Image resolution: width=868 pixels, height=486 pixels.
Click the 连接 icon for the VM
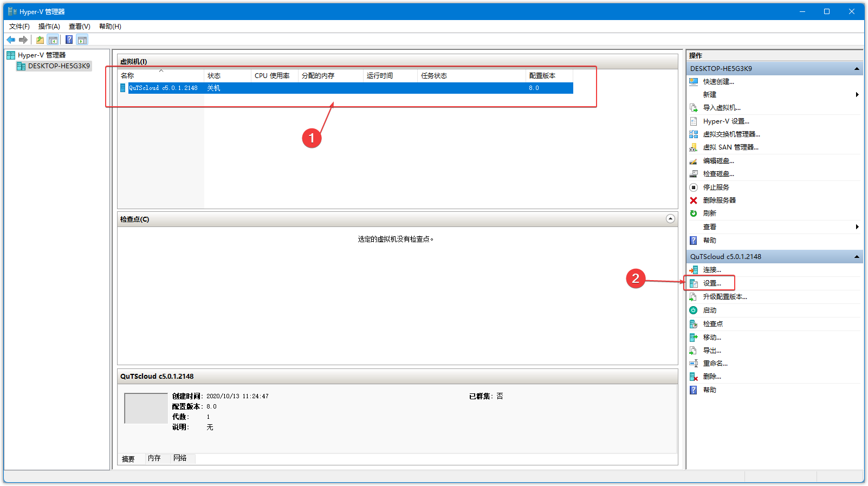click(694, 270)
